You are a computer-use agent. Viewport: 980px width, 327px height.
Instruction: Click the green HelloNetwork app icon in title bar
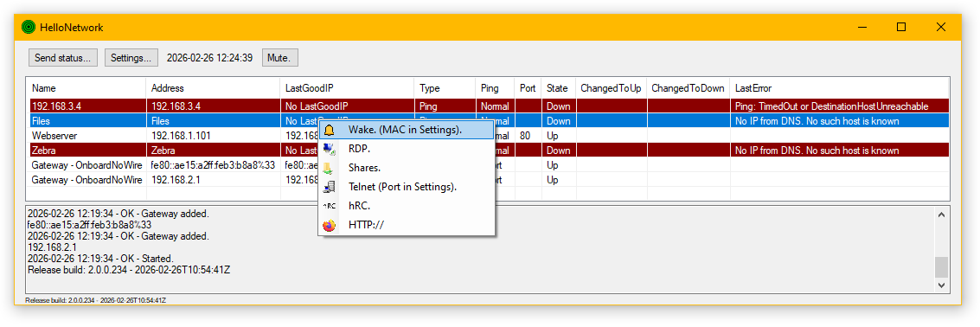29,28
